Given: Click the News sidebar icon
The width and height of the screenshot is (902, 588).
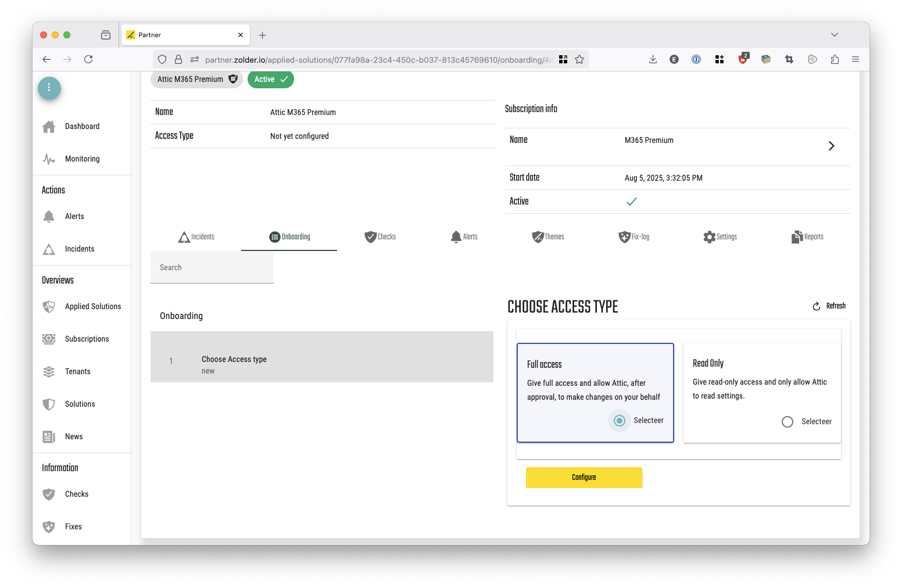Looking at the screenshot, I should tap(49, 437).
